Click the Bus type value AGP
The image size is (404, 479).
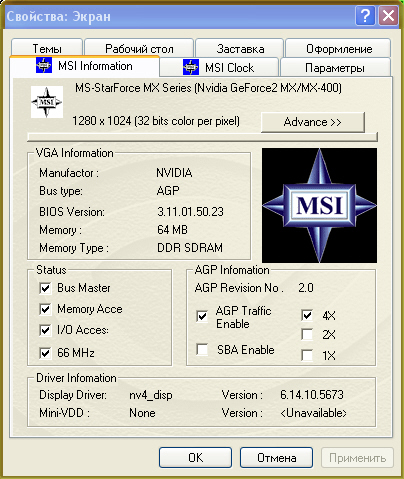pos(168,191)
